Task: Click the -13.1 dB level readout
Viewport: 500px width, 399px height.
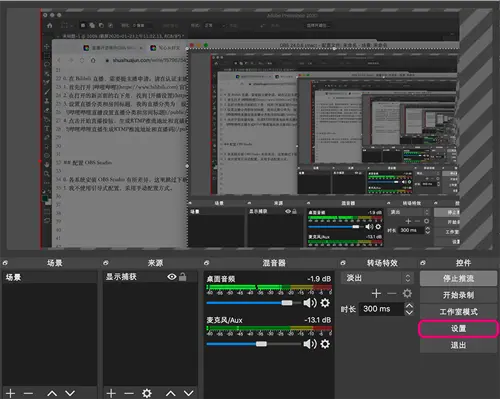Action: click(318, 320)
